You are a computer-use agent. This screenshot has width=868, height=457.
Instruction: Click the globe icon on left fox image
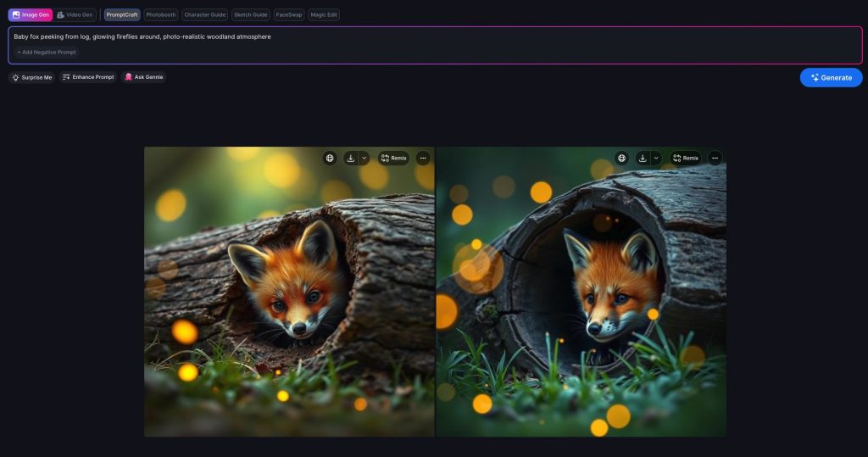330,158
